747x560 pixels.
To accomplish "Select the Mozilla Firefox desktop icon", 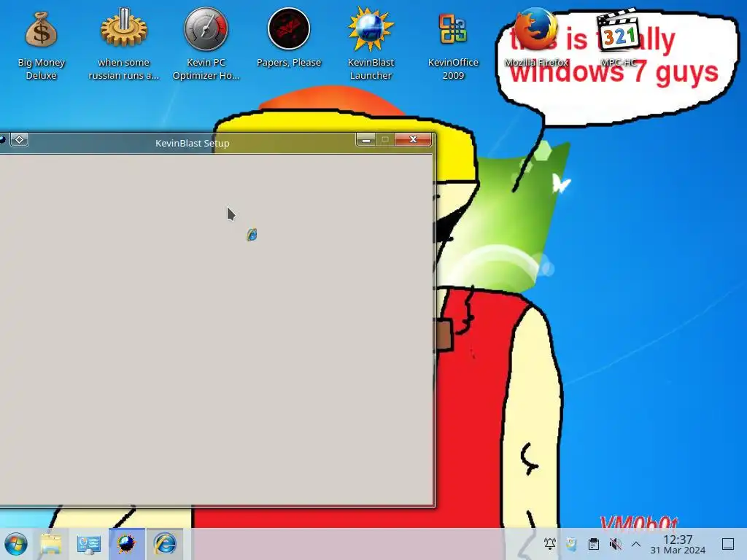I will 536,29.
